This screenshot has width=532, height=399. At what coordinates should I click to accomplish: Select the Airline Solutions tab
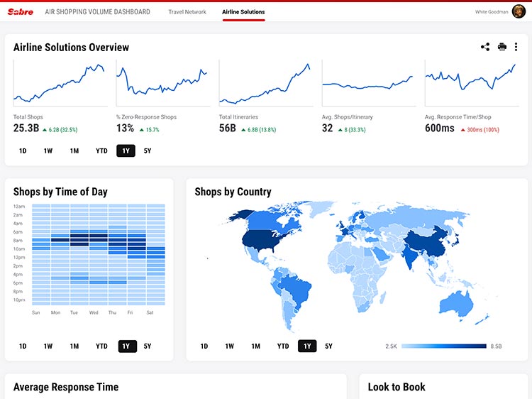(243, 12)
